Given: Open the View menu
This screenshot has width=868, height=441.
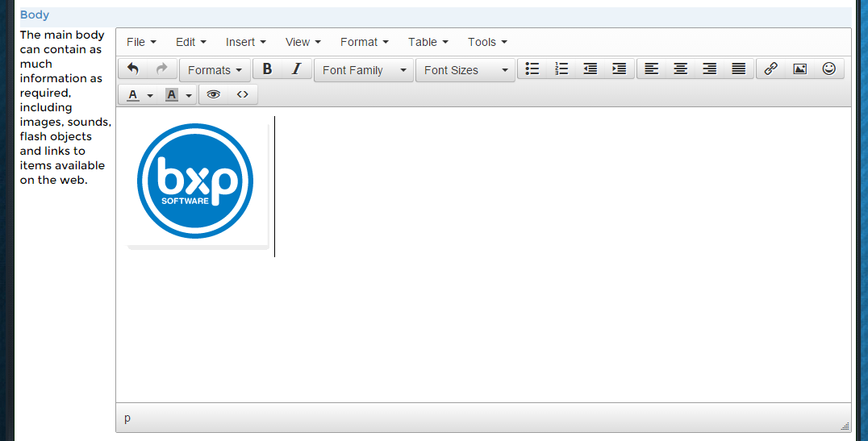Looking at the screenshot, I should click(x=303, y=42).
